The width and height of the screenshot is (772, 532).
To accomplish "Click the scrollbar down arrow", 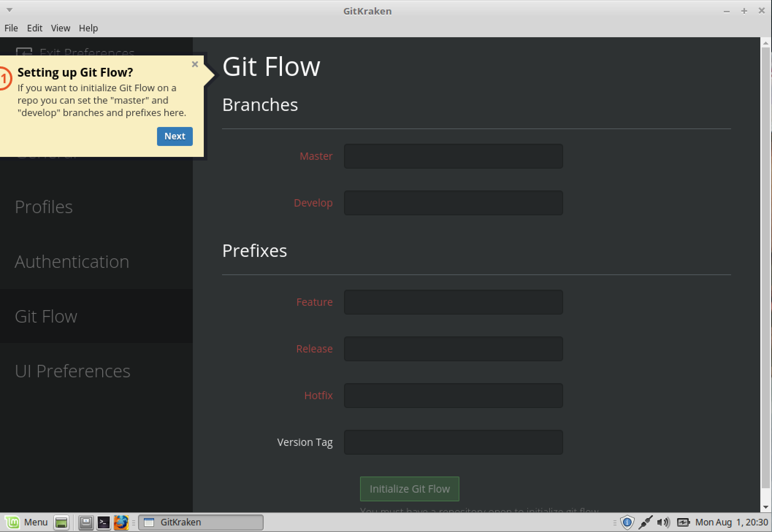I will click(766, 507).
